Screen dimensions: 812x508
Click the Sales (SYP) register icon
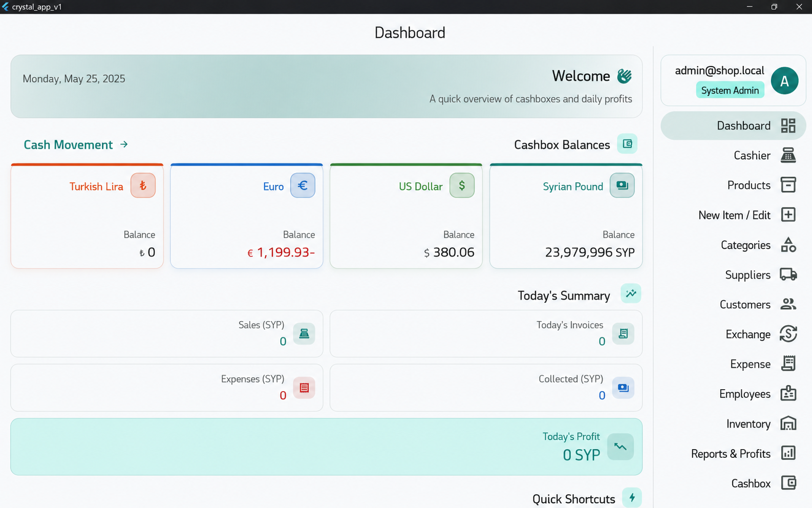click(x=304, y=333)
